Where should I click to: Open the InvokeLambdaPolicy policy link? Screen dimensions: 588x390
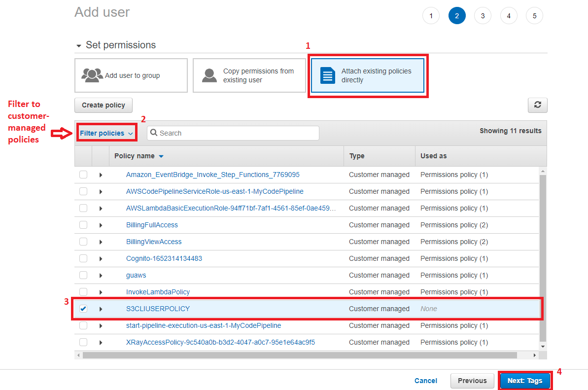coord(158,292)
